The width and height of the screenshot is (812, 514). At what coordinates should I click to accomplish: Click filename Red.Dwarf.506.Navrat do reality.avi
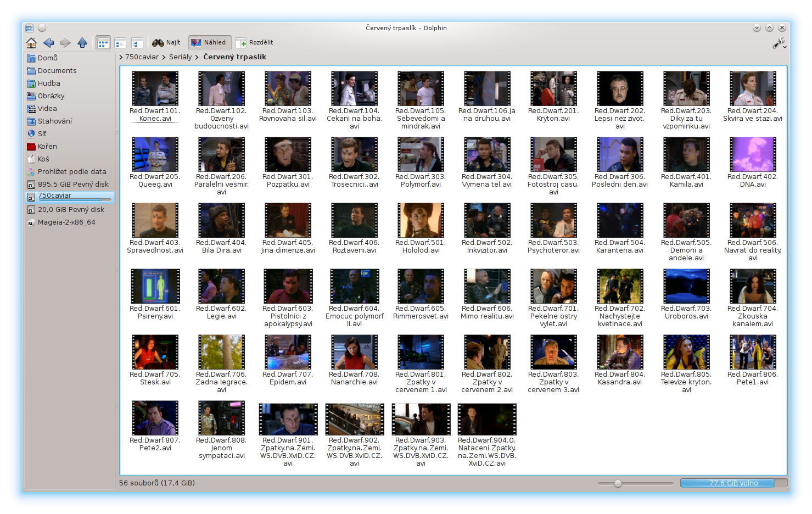click(x=753, y=250)
